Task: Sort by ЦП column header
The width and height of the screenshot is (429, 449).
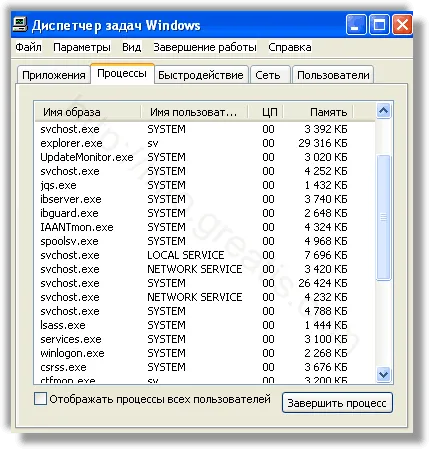Action: [x=266, y=112]
